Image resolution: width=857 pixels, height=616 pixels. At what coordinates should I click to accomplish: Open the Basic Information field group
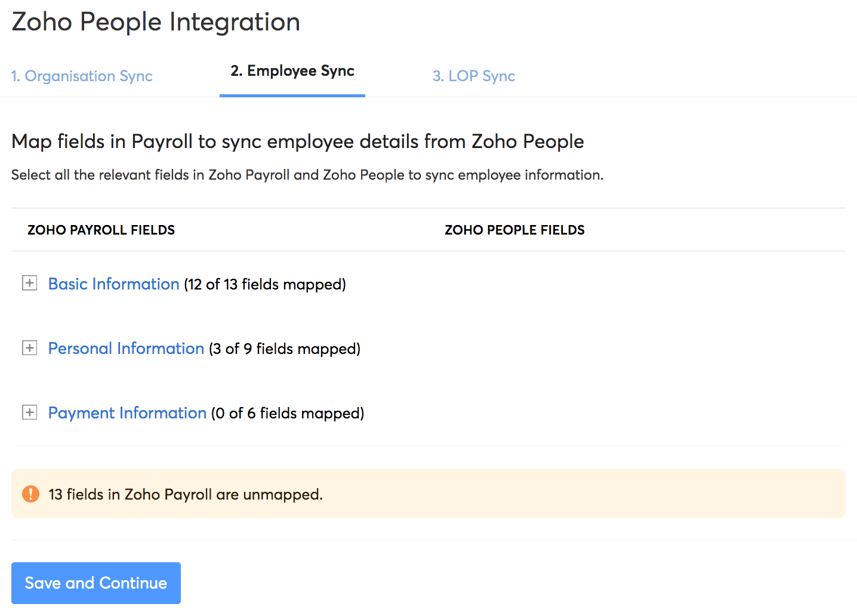(113, 284)
